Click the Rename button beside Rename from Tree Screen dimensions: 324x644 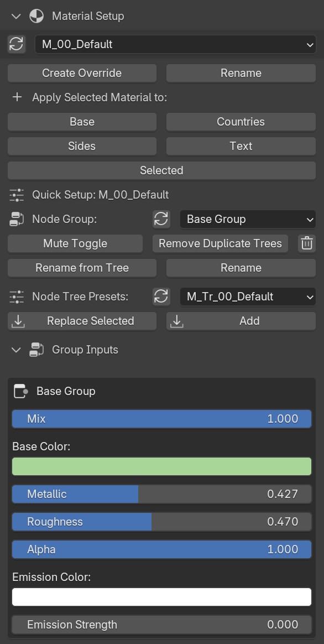(x=241, y=268)
